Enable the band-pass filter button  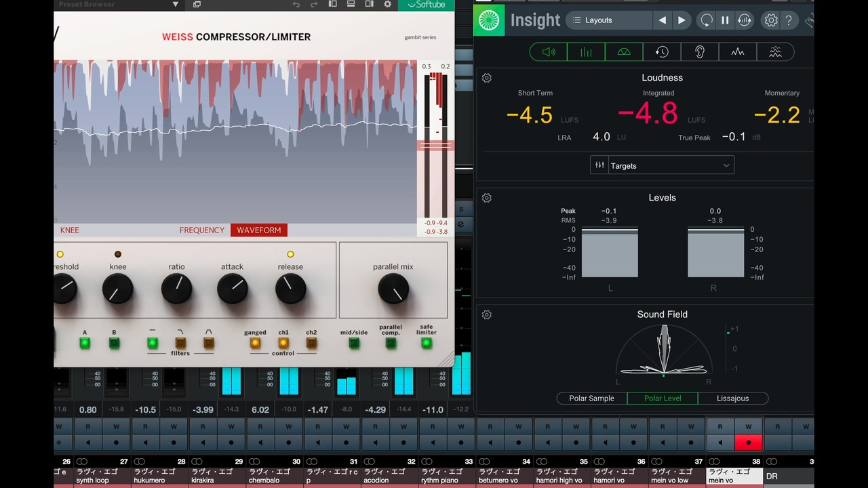click(209, 343)
